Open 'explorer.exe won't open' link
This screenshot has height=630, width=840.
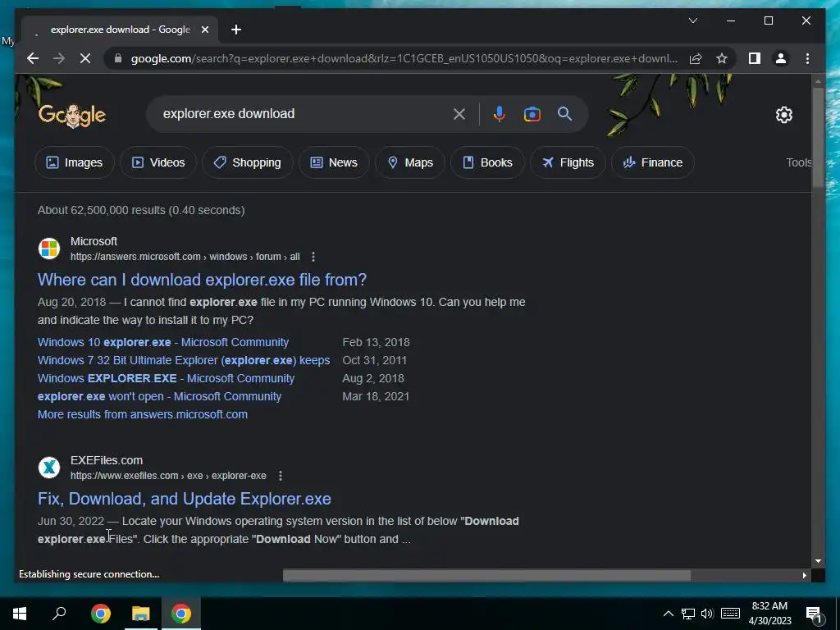point(160,396)
